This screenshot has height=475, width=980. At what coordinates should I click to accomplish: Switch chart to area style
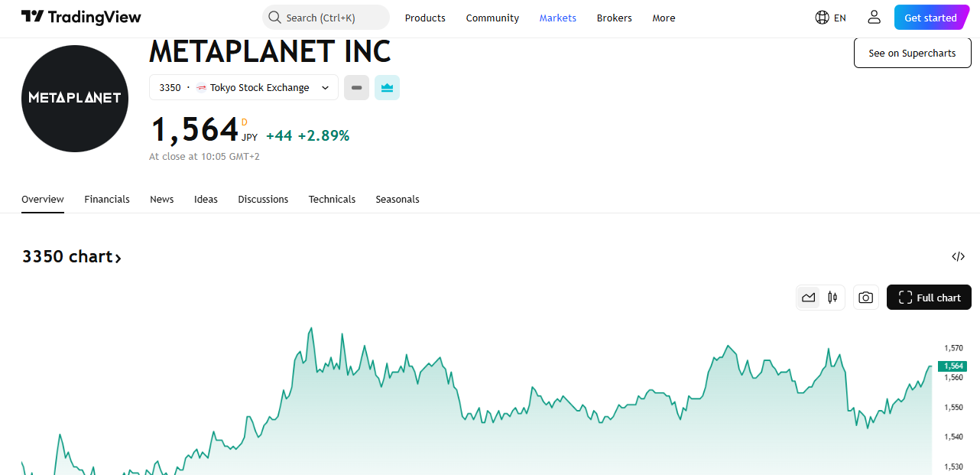coord(809,298)
